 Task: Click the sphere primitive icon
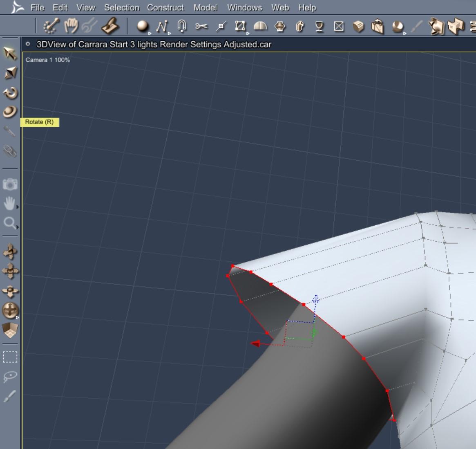click(x=142, y=26)
